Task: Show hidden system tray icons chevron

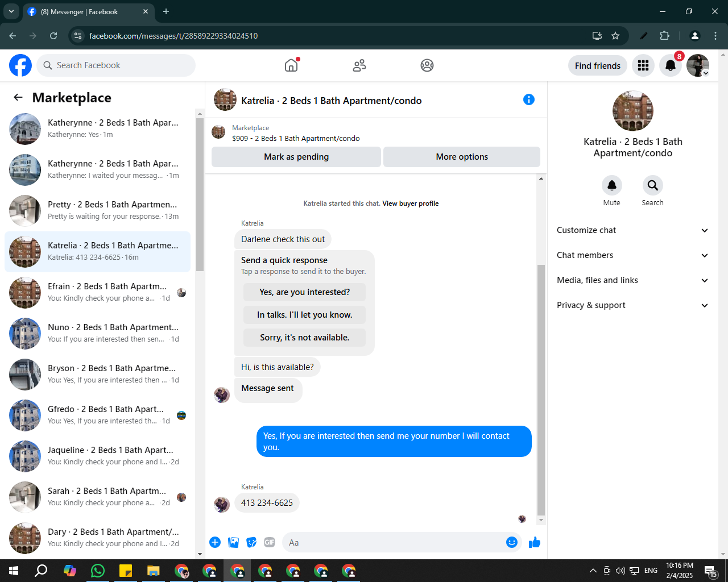Action: [593, 571]
